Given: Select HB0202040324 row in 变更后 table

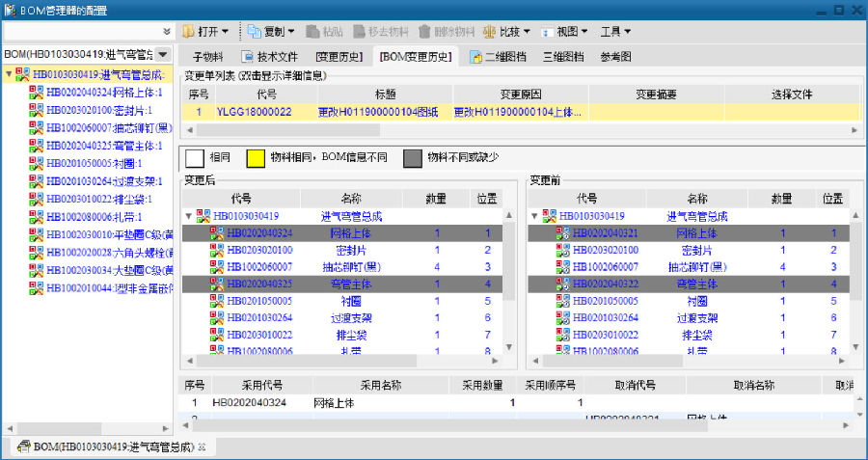Looking at the screenshot, I should [342, 233].
